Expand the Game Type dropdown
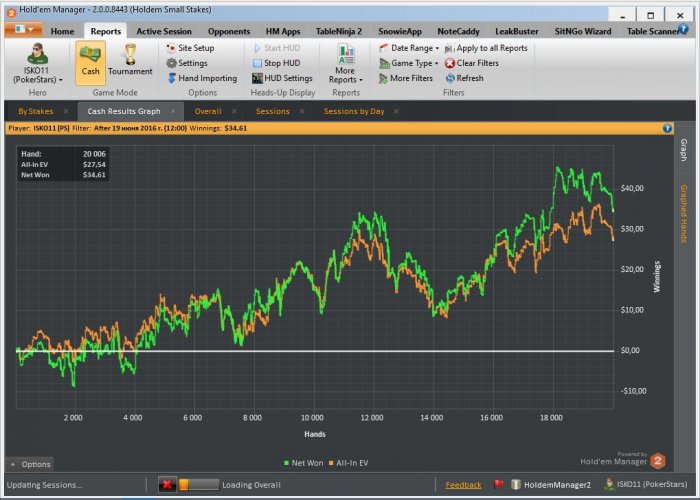Screen dimensions: 700x500 [x=410, y=63]
